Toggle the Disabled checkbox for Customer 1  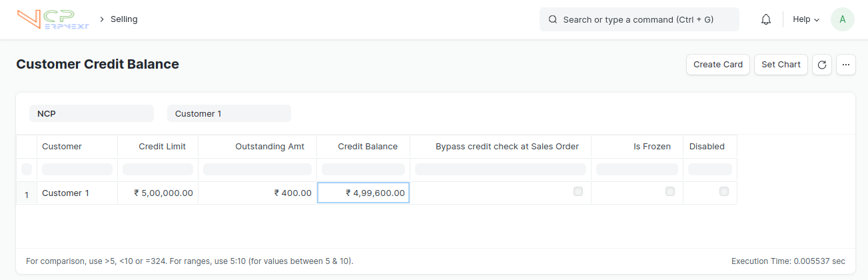(x=724, y=191)
